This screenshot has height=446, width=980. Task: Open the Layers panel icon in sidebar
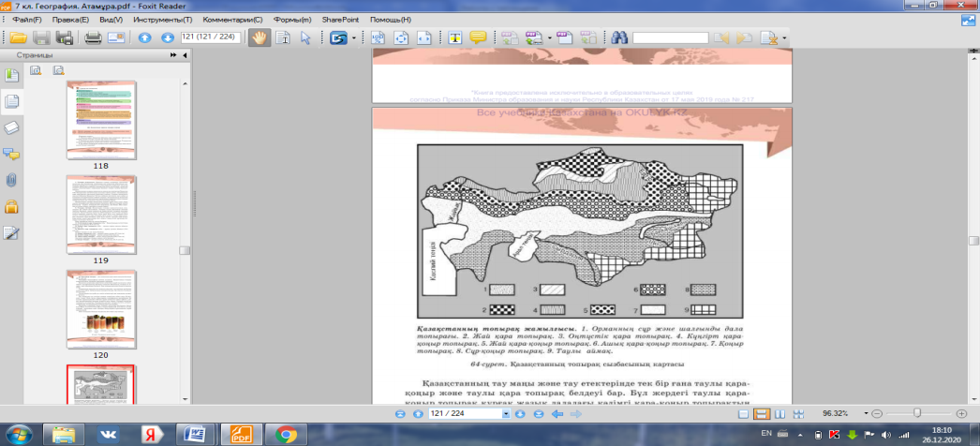[x=12, y=128]
